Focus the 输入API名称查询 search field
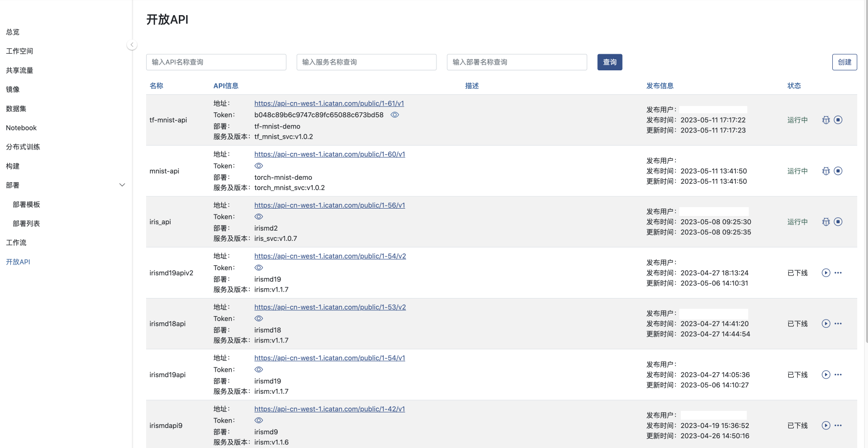 coord(216,62)
